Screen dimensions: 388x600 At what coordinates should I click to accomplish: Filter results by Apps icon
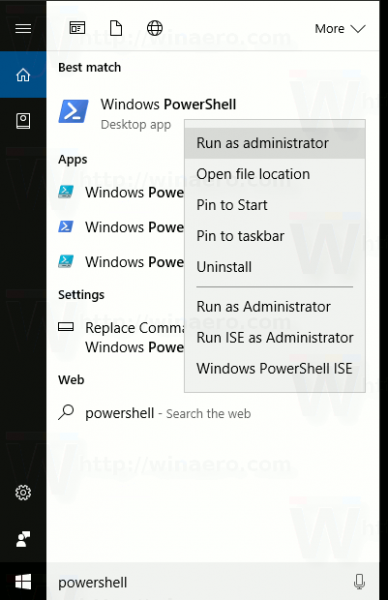tap(77, 28)
